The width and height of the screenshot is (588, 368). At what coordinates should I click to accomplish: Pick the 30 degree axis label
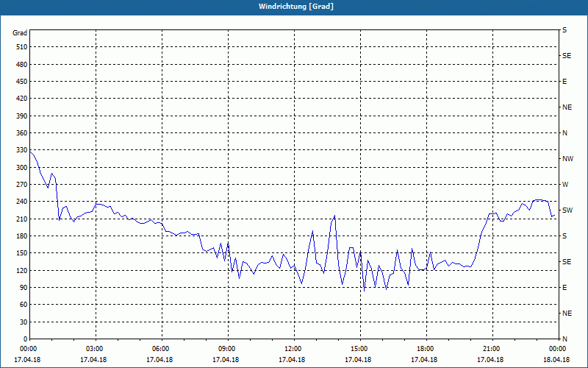(24, 322)
